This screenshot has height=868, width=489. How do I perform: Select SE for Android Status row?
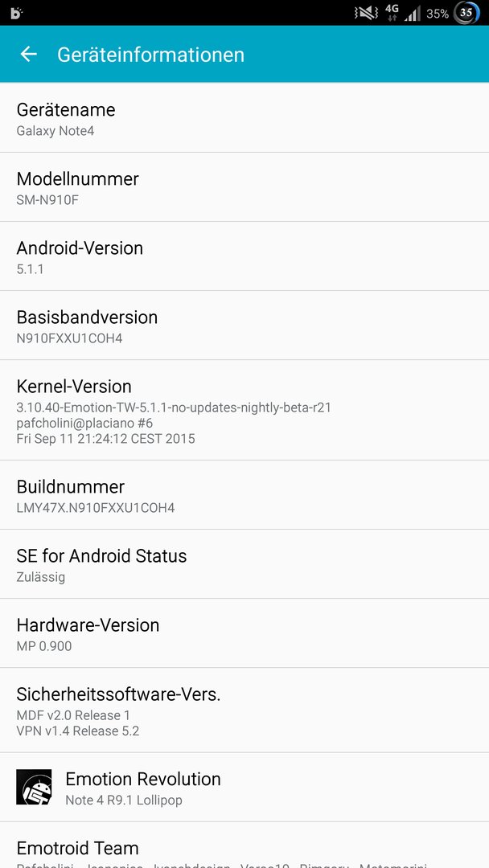244,564
